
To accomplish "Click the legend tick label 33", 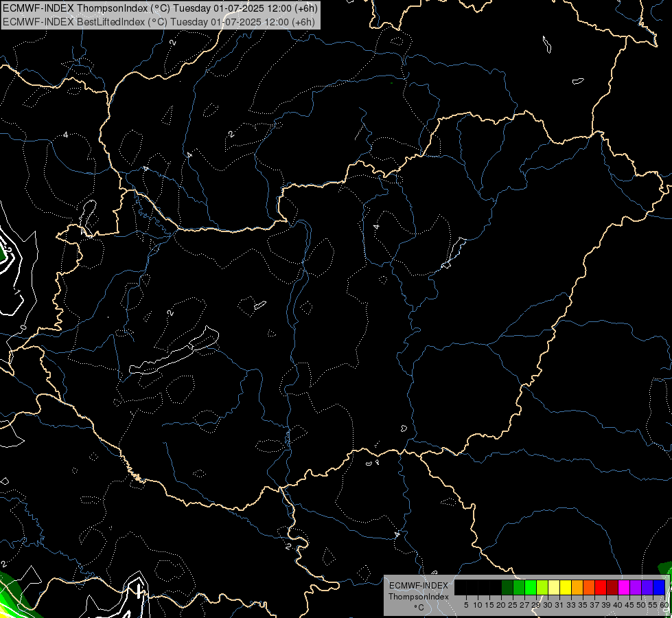I will click(x=571, y=605).
